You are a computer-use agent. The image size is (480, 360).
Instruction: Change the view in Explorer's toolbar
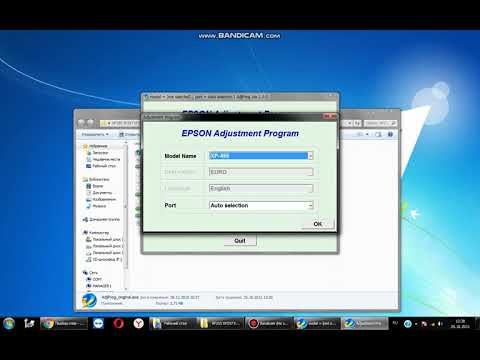360,134
